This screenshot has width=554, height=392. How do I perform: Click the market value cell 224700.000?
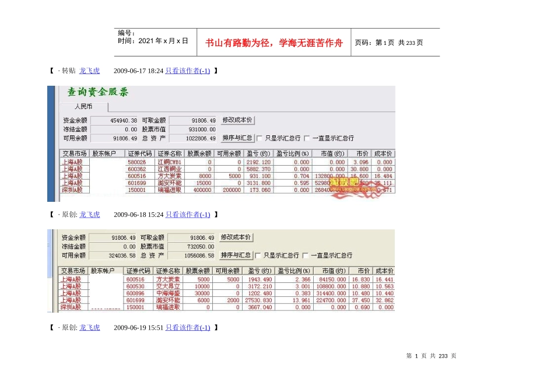pyautogui.click(x=332, y=300)
